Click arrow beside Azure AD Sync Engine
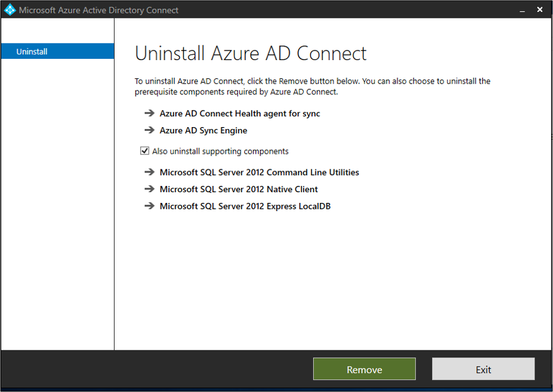 click(149, 130)
